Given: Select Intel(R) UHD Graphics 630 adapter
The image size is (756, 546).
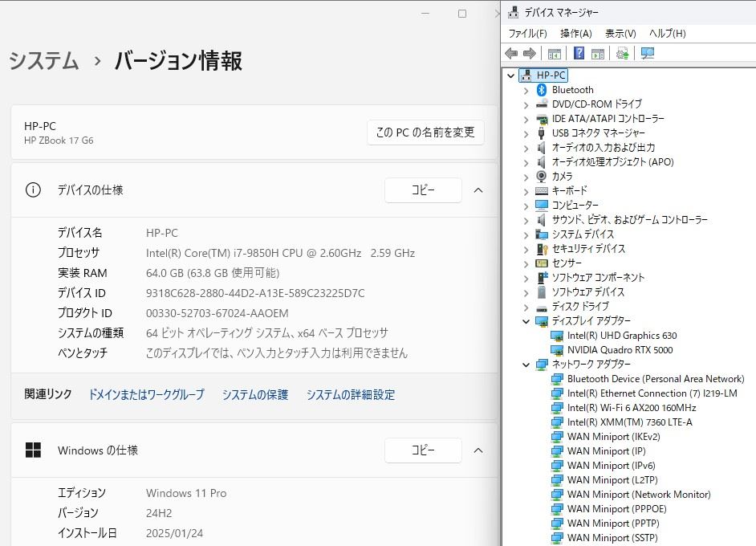Looking at the screenshot, I should pos(622,336).
